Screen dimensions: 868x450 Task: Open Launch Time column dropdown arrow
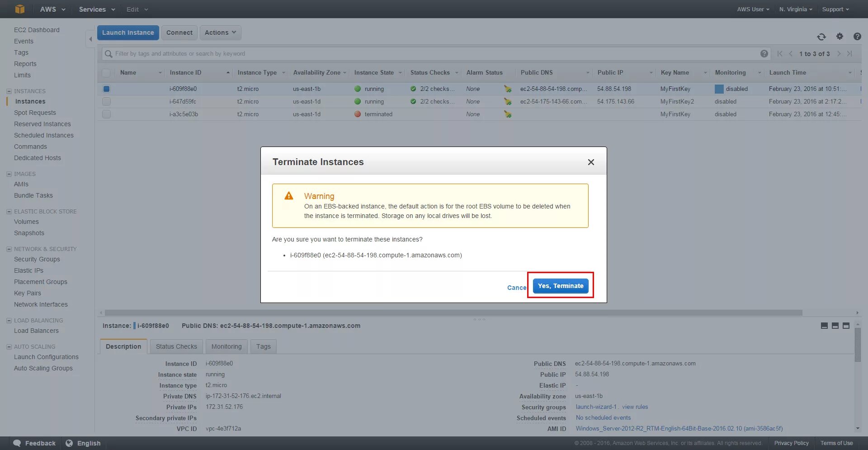click(850, 73)
